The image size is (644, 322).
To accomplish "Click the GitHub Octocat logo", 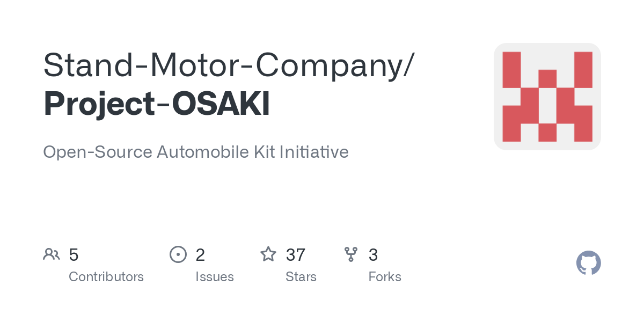I will tap(588, 263).
